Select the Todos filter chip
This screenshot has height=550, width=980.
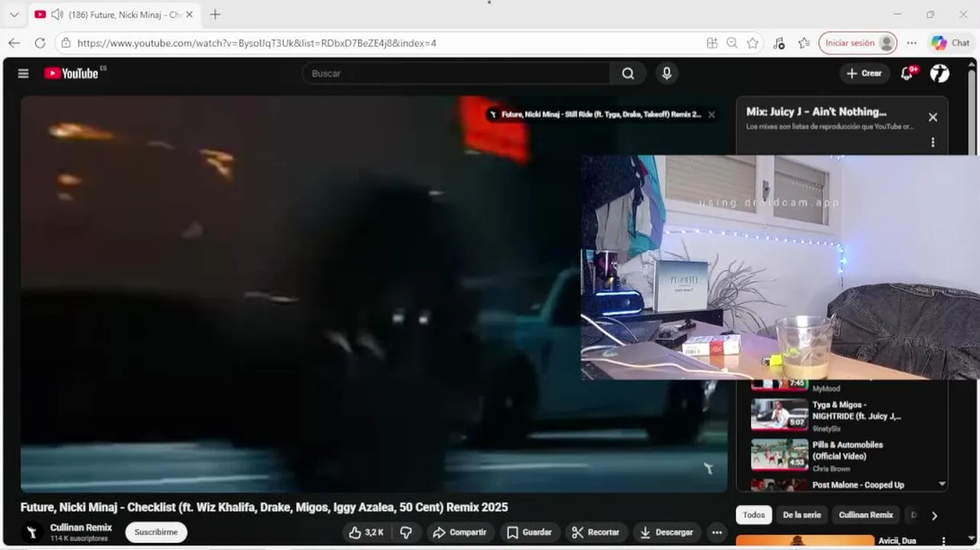coord(754,515)
